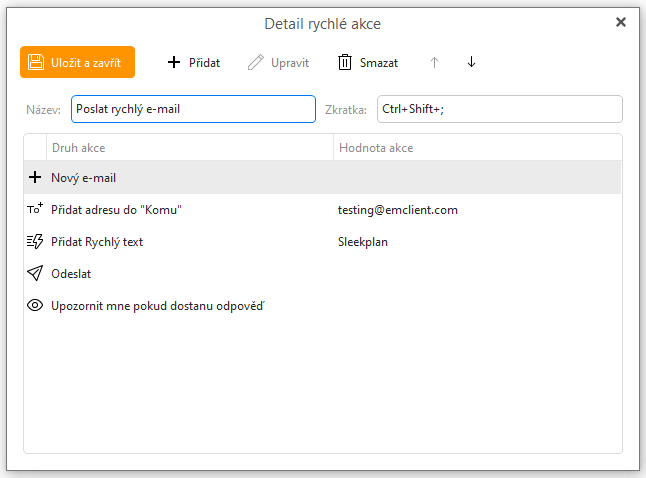646x478 pixels.
Task: Select the Nový e-mail action row
Action: (x=322, y=178)
